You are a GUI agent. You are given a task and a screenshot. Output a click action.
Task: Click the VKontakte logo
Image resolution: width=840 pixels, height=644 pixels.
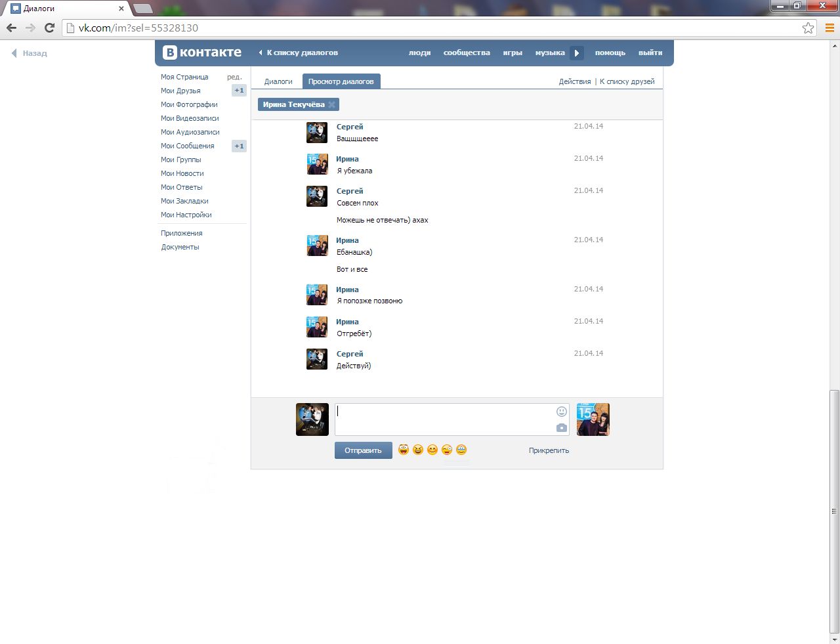click(x=202, y=53)
